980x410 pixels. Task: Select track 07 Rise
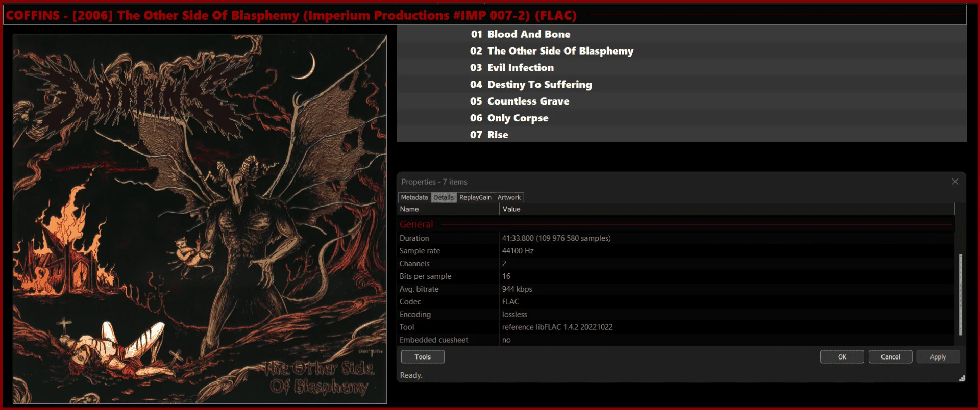(681, 135)
